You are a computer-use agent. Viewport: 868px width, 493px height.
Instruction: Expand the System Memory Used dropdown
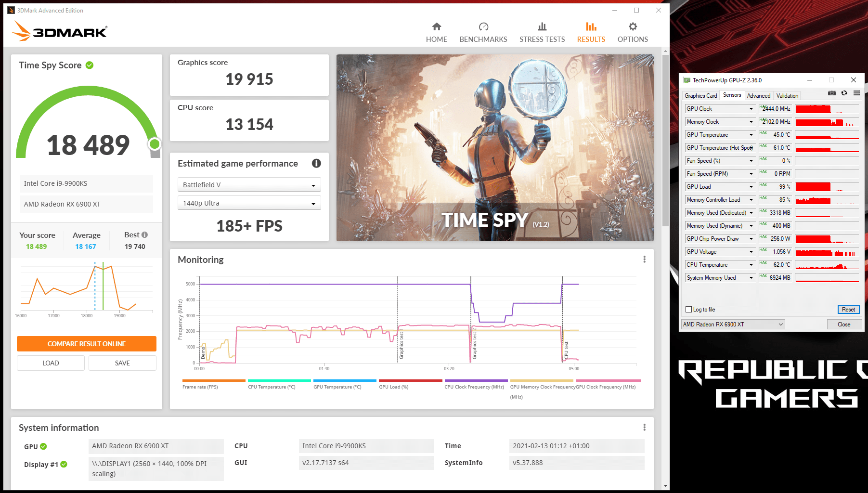point(751,278)
